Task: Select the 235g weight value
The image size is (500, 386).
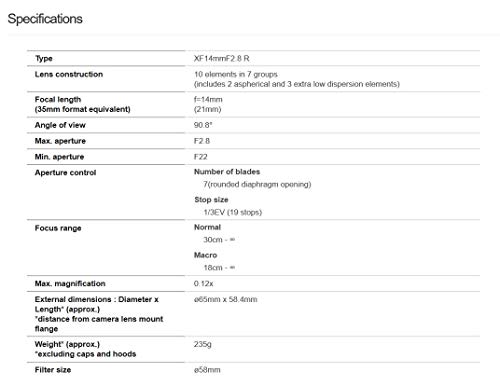Action: point(203,344)
